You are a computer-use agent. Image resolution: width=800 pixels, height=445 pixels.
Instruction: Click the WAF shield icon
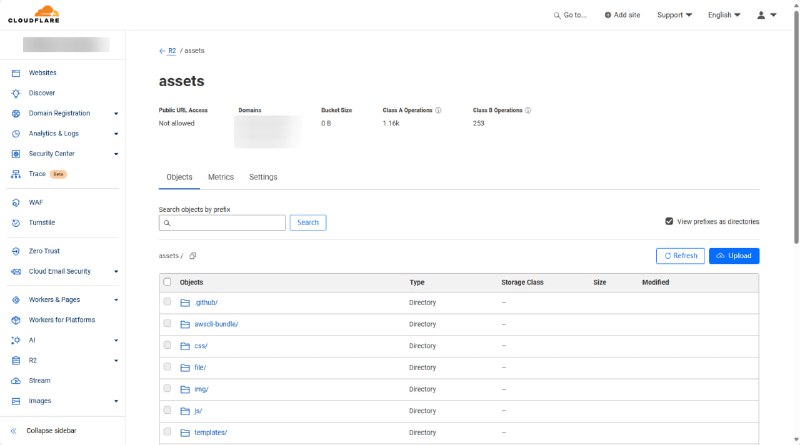coord(15,202)
